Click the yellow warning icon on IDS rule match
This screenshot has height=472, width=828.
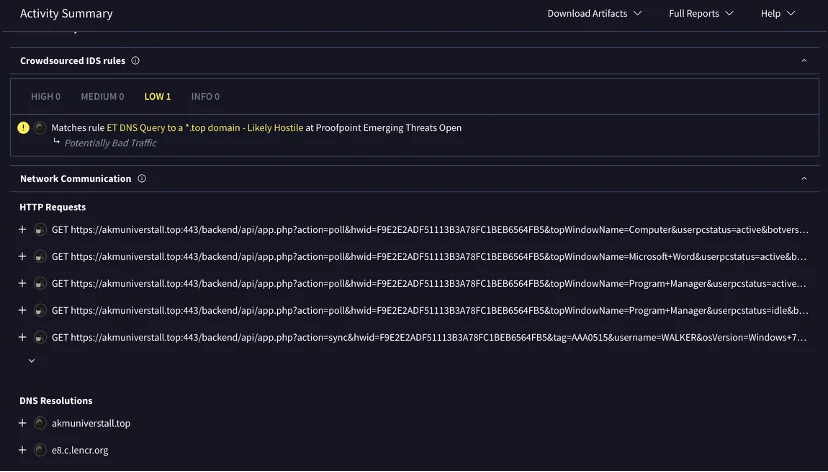tap(23, 128)
